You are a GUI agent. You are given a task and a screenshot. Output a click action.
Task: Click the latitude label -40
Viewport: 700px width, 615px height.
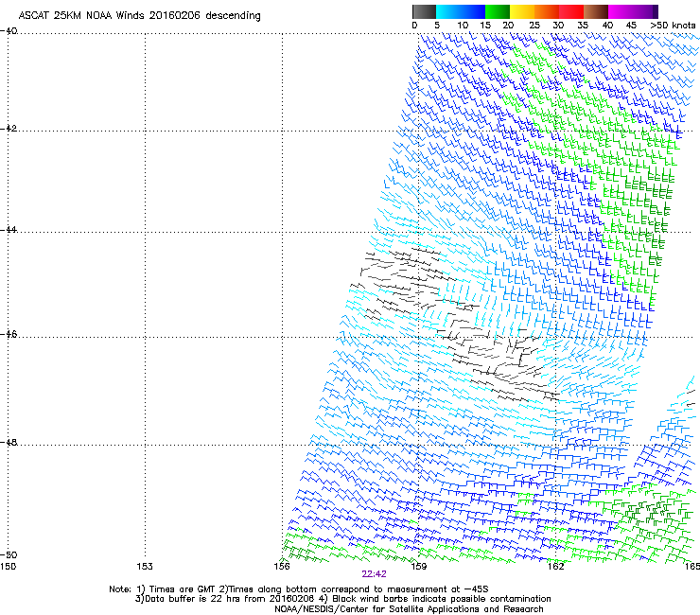pyautogui.click(x=9, y=31)
